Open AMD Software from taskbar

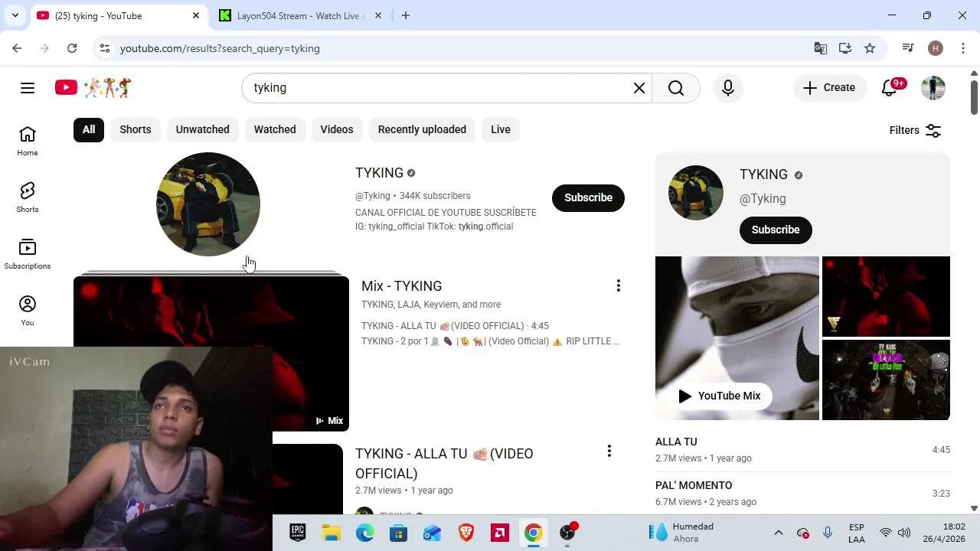[x=500, y=533]
